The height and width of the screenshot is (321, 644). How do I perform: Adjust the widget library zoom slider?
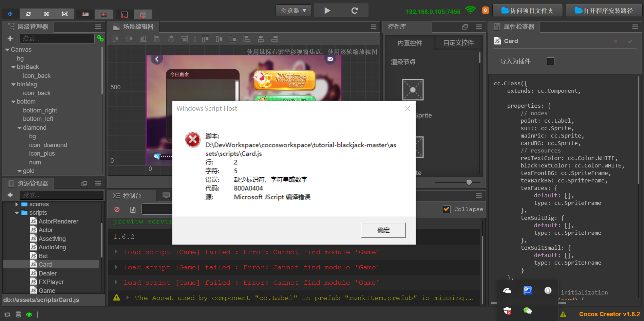(x=469, y=182)
